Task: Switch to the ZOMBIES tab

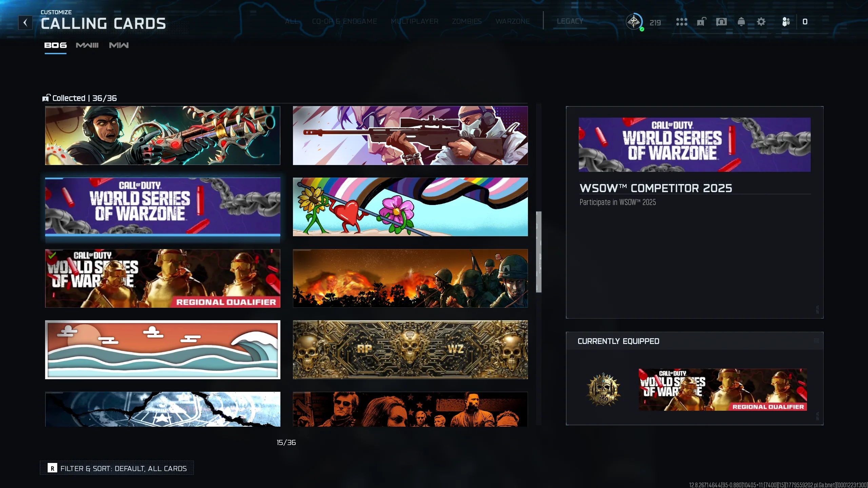Action: click(467, 21)
